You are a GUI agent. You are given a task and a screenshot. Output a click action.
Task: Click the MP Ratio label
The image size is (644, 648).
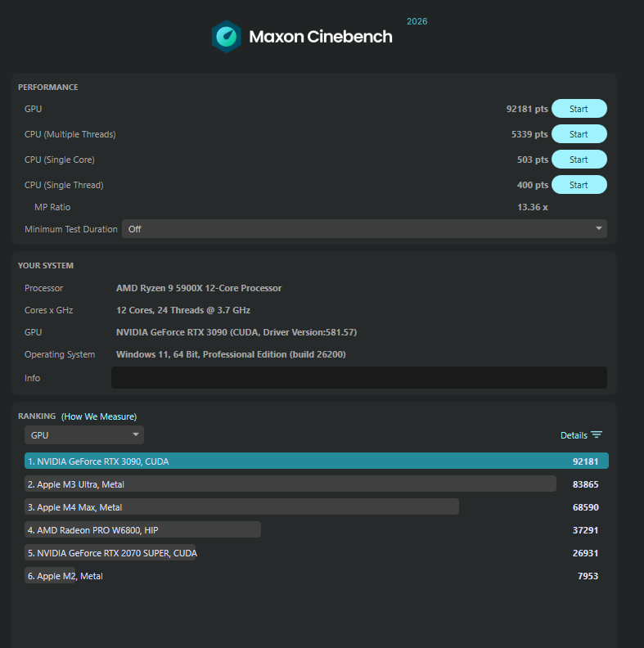[x=52, y=207]
